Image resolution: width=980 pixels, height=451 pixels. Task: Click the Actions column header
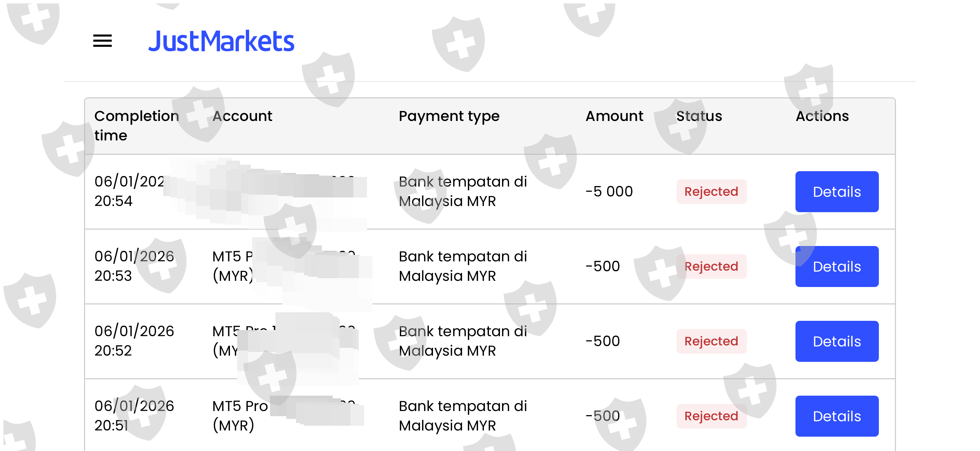click(822, 116)
